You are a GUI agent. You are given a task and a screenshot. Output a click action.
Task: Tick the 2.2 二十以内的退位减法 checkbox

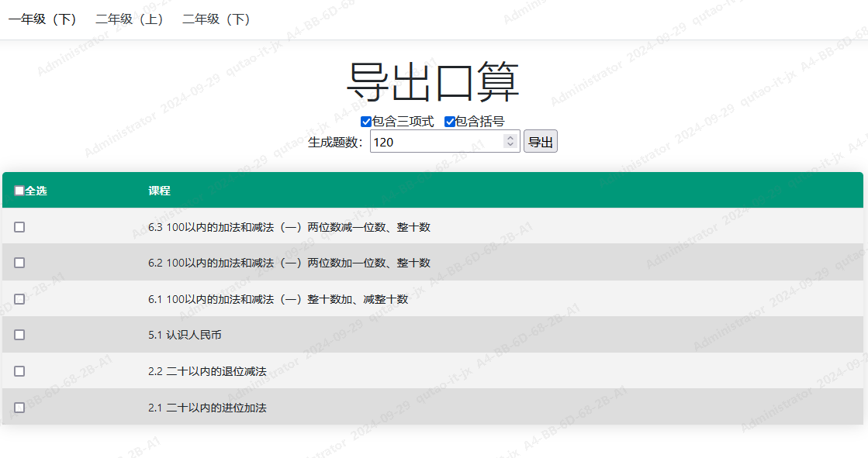[x=19, y=371]
